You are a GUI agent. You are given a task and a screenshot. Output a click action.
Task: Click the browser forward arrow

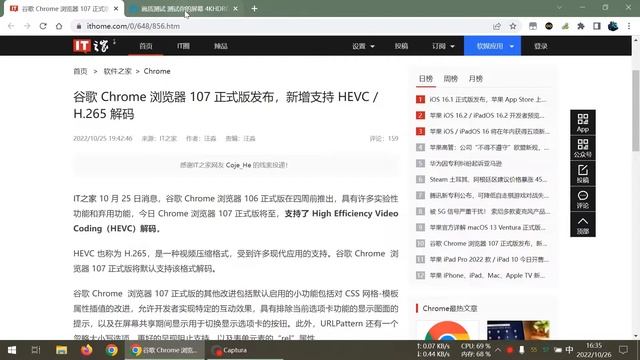pos(27,26)
